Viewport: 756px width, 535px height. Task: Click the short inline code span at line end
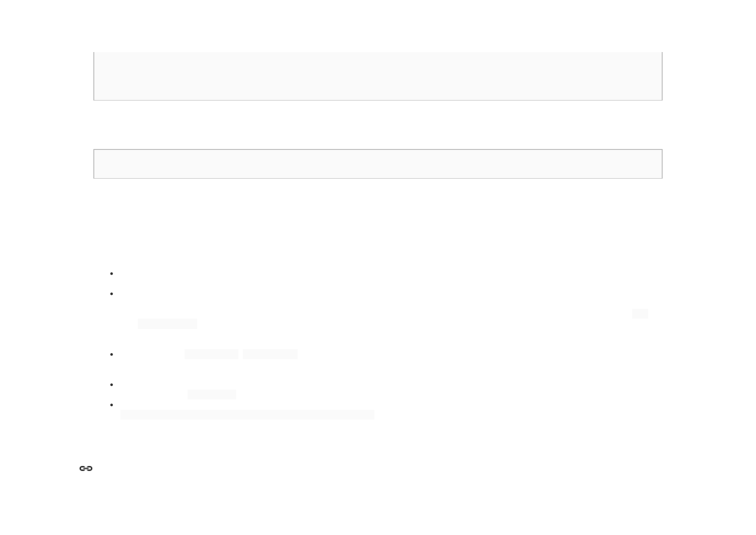coord(640,314)
